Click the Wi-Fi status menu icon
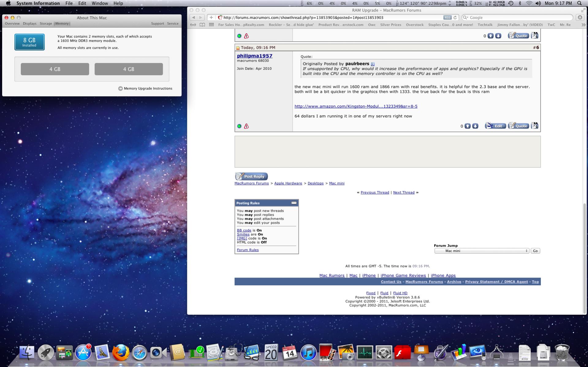Image resolution: width=588 pixels, height=367 pixels. coord(529,3)
